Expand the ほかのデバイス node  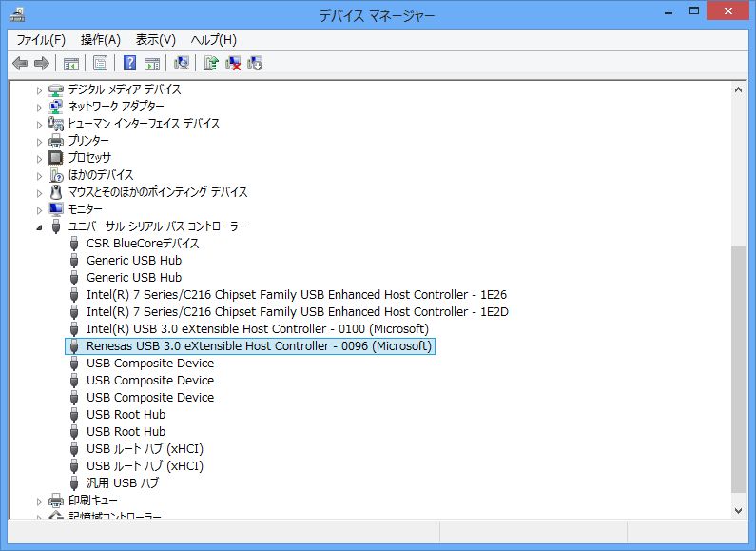pyautogui.click(x=39, y=176)
